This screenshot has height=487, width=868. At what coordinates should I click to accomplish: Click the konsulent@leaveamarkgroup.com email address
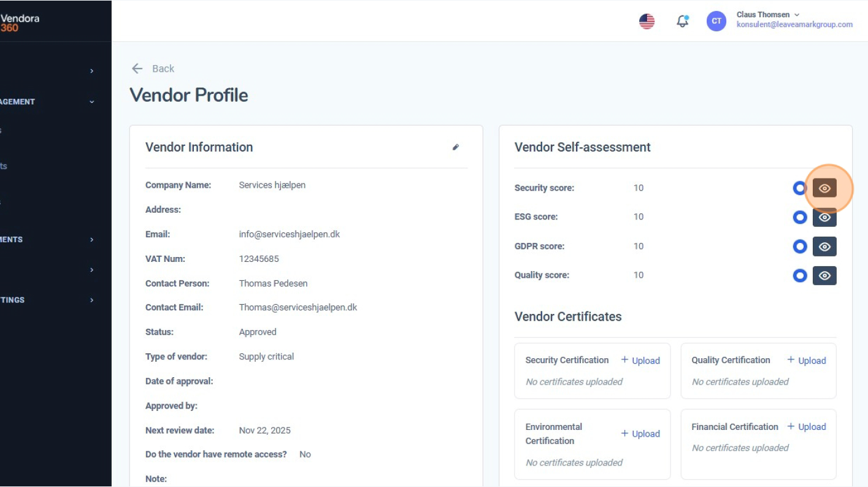point(794,25)
